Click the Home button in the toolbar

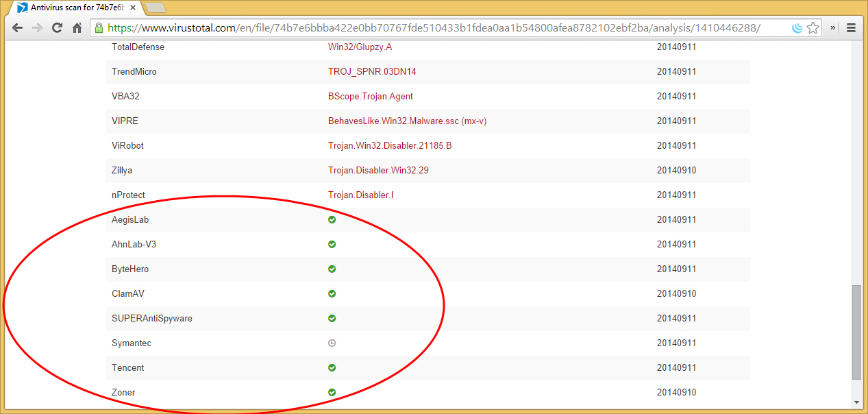pyautogui.click(x=77, y=27)
